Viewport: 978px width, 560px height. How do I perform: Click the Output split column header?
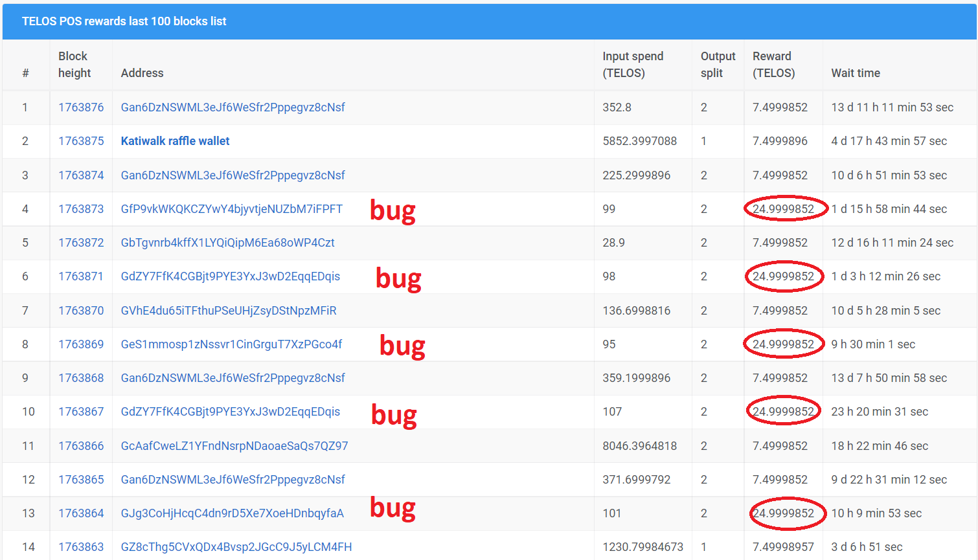coord(718,65)
